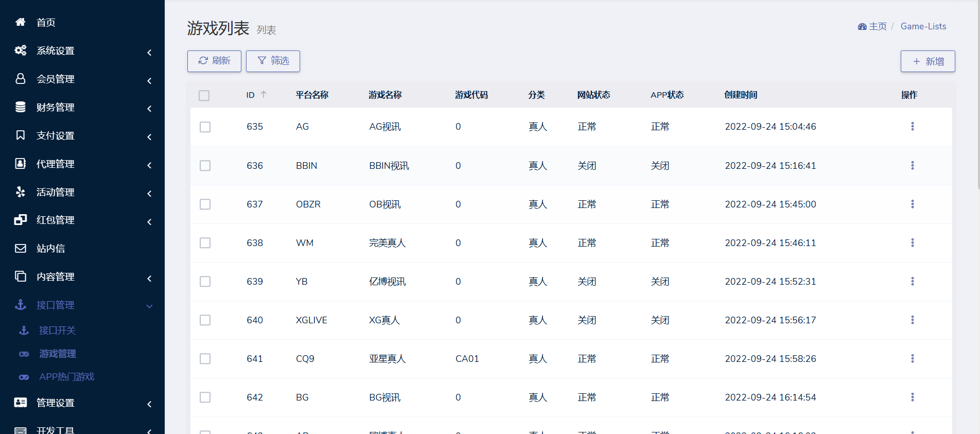This screenshot has height=434, width=980.
Task: Open the actions menu for row 642
Action: point(913,397)
